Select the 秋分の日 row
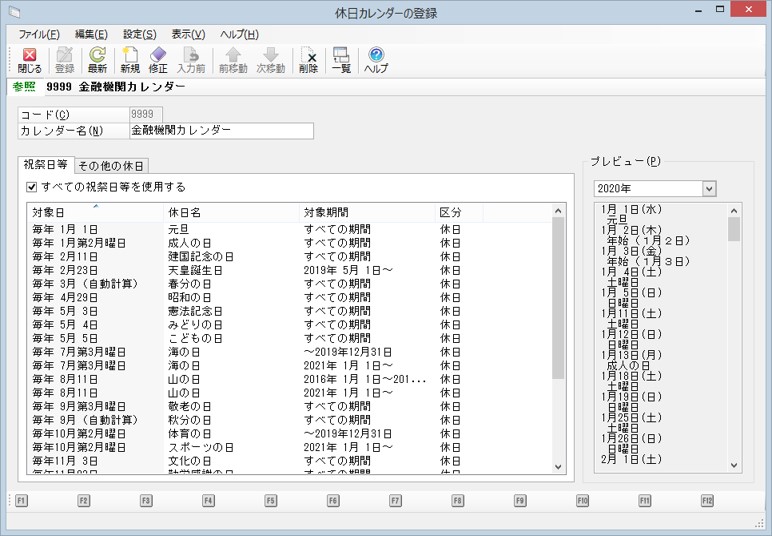 tap(289, 420)
